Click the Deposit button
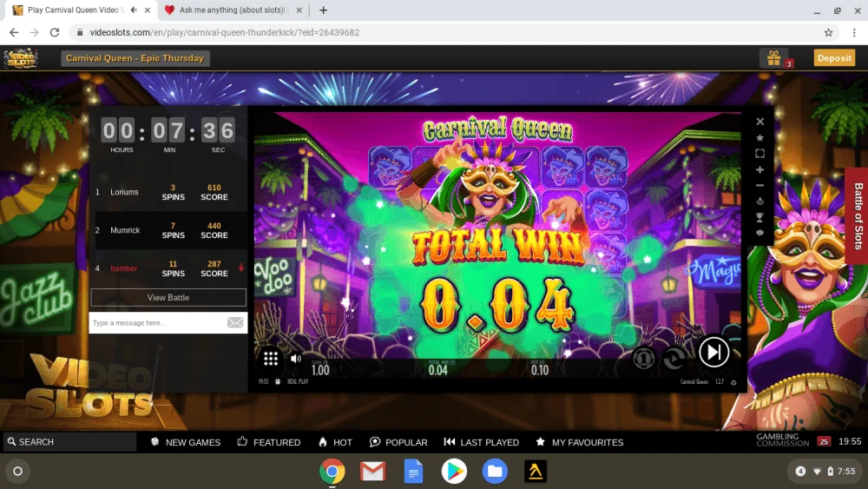 coord(833,57)
